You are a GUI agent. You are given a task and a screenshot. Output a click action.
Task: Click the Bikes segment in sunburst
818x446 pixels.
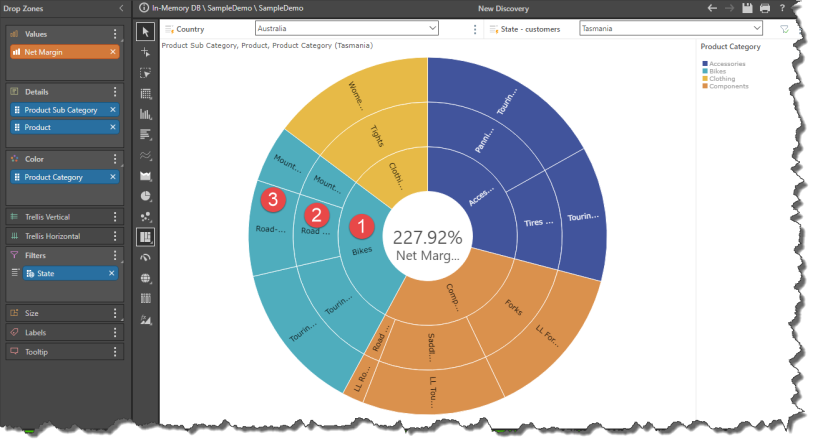(x=362, y=251)
